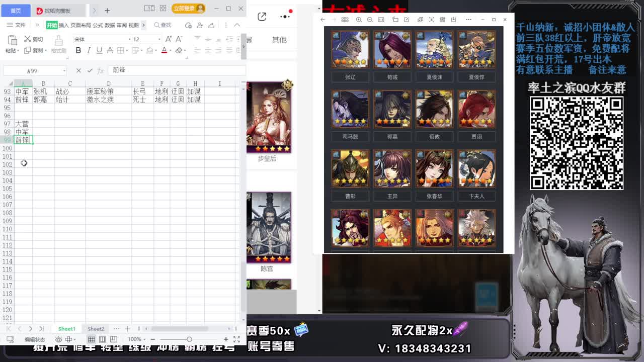This screenshot has width=644, height=362.
Task: Switch to the 视图 ribbon tab
Action: click(133, 25)
